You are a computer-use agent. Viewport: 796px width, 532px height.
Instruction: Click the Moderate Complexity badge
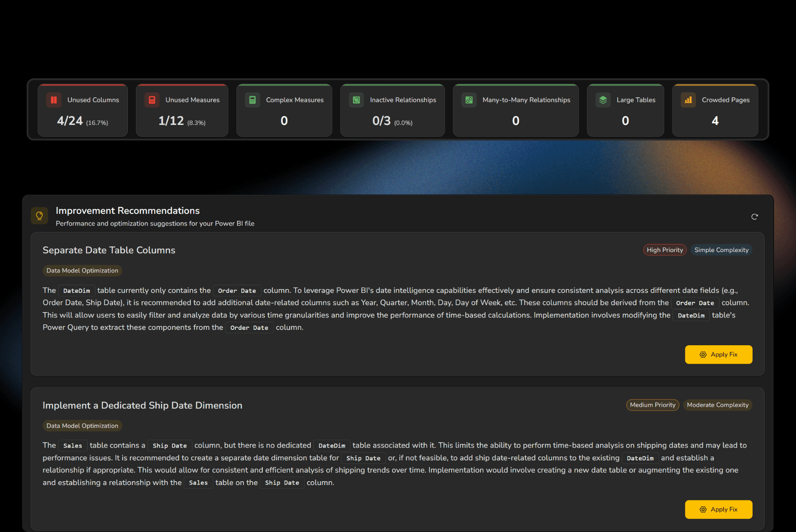click(718, 405)
